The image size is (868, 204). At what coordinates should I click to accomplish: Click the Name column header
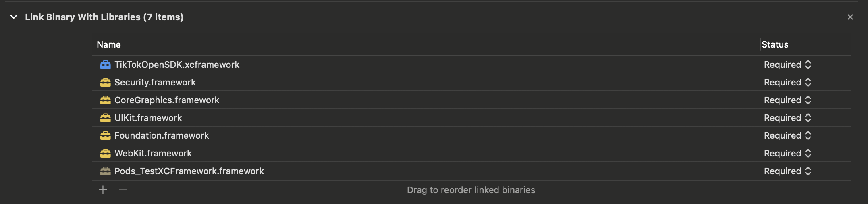(109, 44)
